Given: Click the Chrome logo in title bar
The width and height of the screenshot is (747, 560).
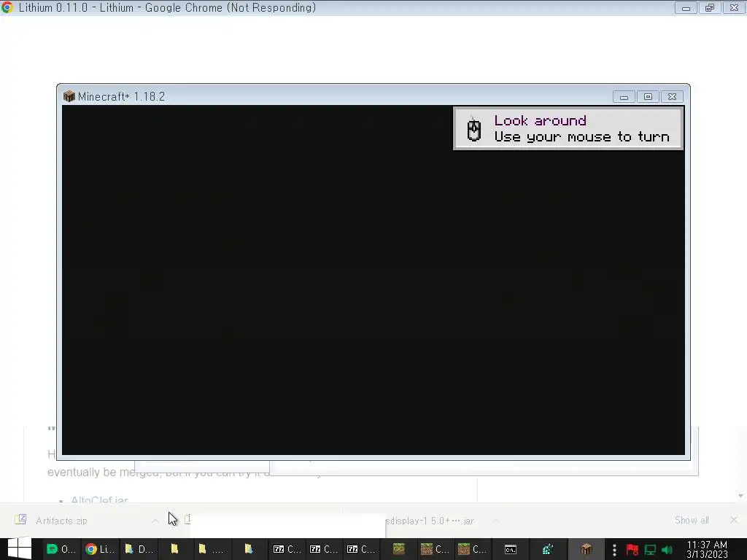Looking at the screenshot, I should click(x=7, y=7).
